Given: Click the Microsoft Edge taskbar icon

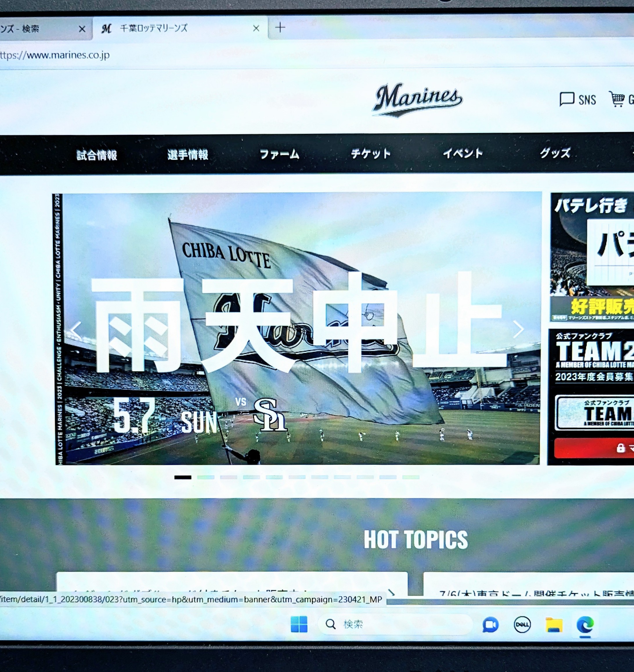Looking at the screenshot, I should [585, 625].
